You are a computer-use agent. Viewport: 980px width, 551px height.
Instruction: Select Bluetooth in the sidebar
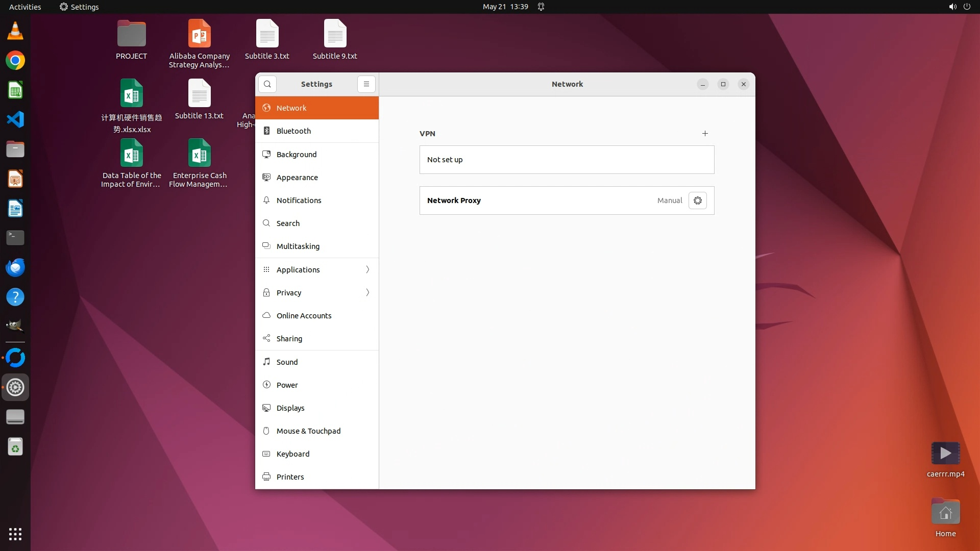point(293,131)
